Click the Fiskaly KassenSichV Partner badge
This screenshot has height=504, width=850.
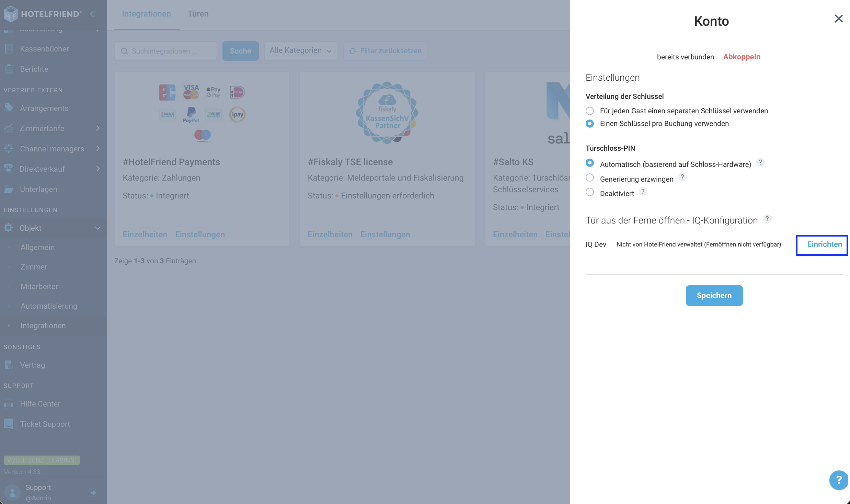point(387,113)
